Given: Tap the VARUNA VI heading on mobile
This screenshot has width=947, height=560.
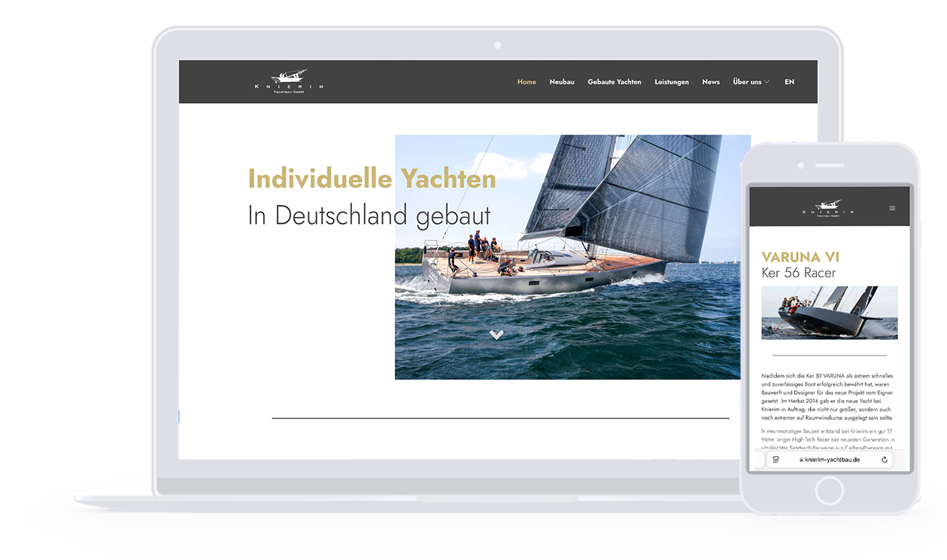Looking at the screenshot, I should (x=800, y=257).
